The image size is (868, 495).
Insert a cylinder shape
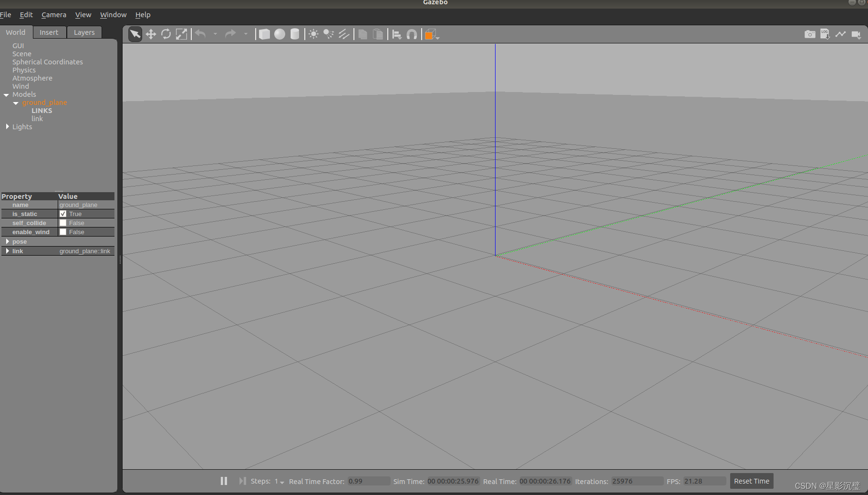point(295,34)
